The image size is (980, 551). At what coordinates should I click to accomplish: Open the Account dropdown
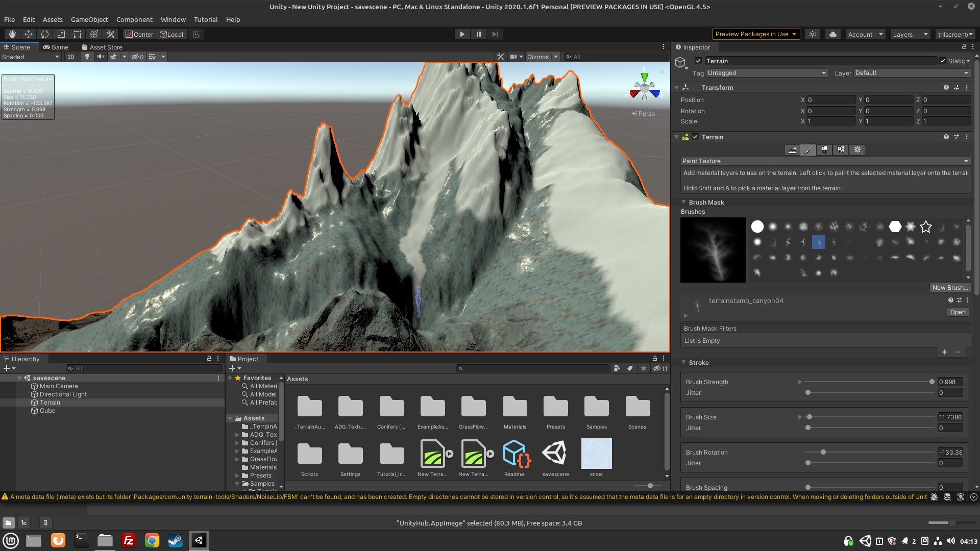865,34
